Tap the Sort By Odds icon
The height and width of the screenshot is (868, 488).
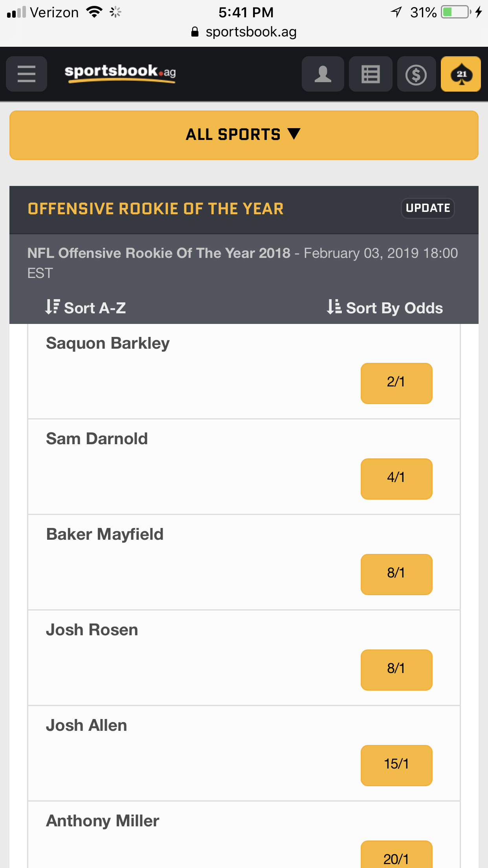coord(334,307)
